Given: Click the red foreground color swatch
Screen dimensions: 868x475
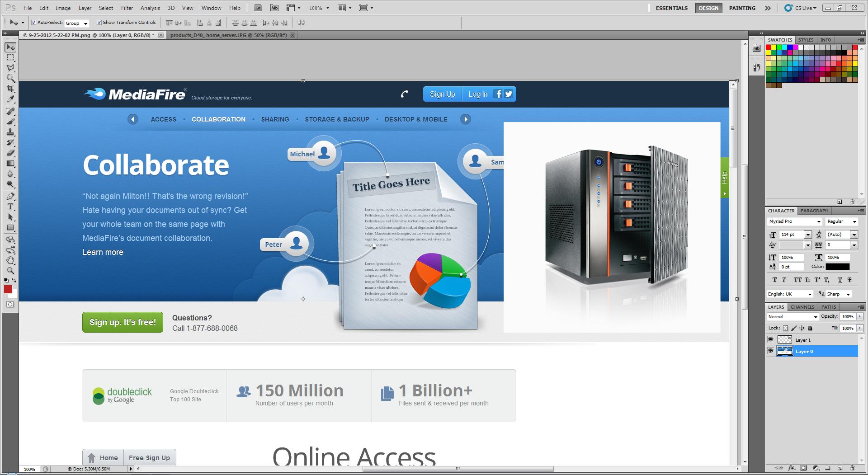Looking at the screenshot, I should (x=8, y=289).
